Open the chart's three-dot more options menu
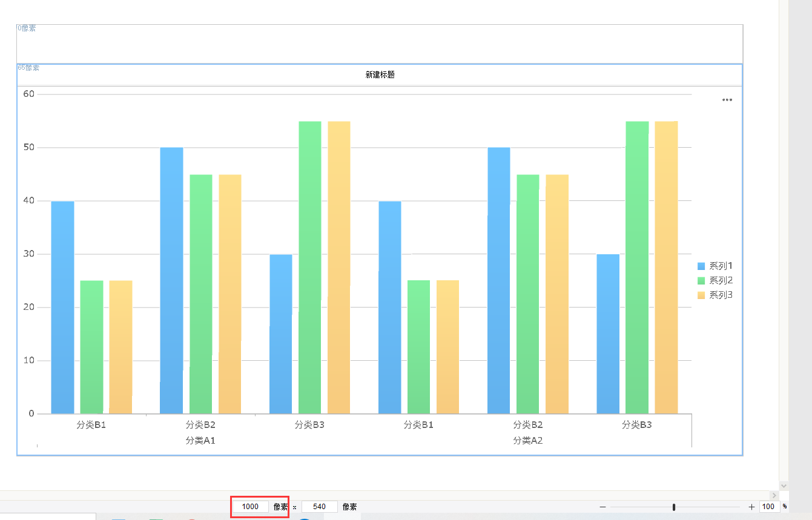The width and height of the screenshot is (812, 520). tap(727, 100)
